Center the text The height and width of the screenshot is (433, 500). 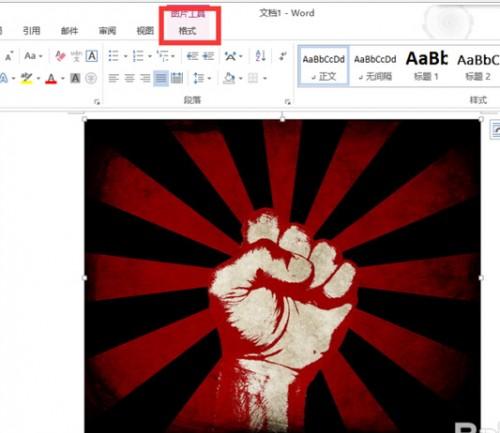click(129, 78)
